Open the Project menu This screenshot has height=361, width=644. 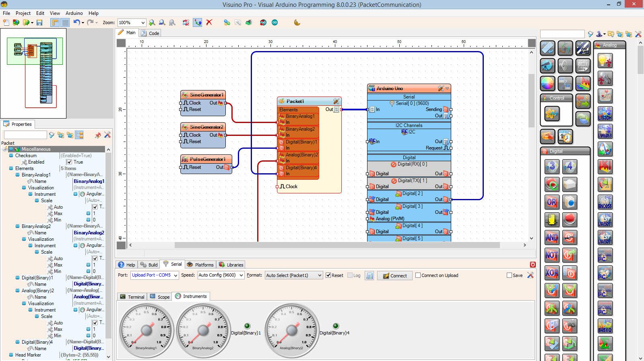coord(23,13)
